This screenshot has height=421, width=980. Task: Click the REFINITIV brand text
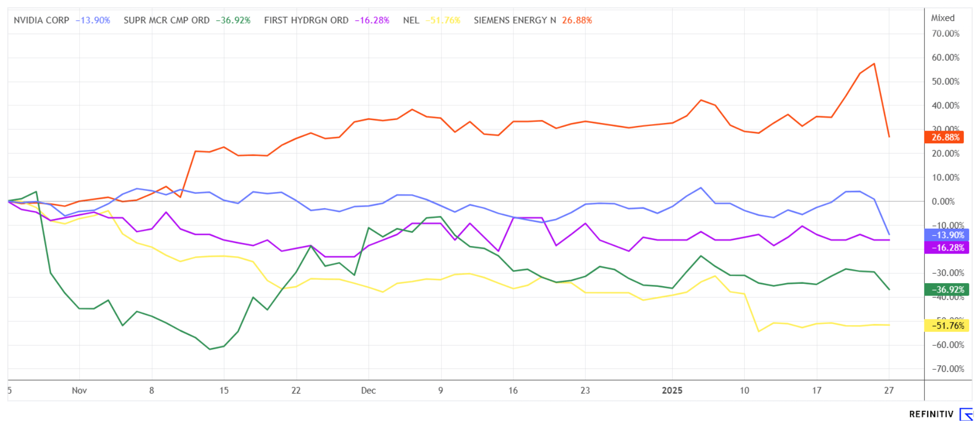[931, 414]
